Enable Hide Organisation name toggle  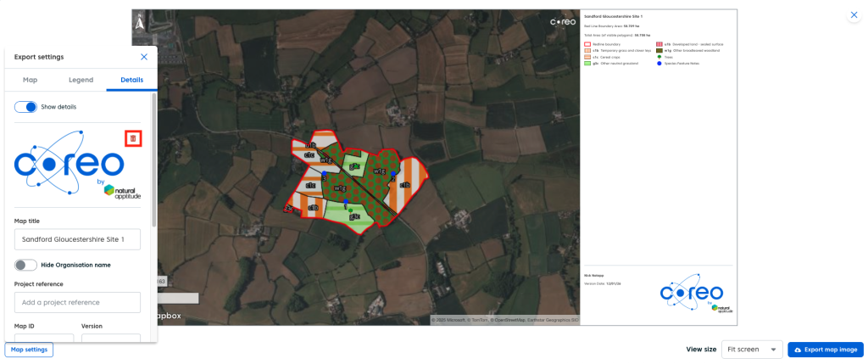(26, 265)
